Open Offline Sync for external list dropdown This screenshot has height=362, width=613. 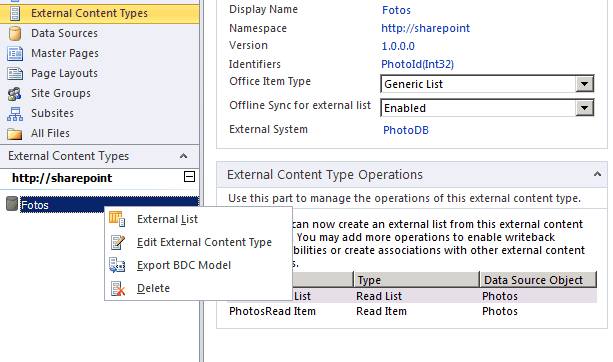point(584,108)
